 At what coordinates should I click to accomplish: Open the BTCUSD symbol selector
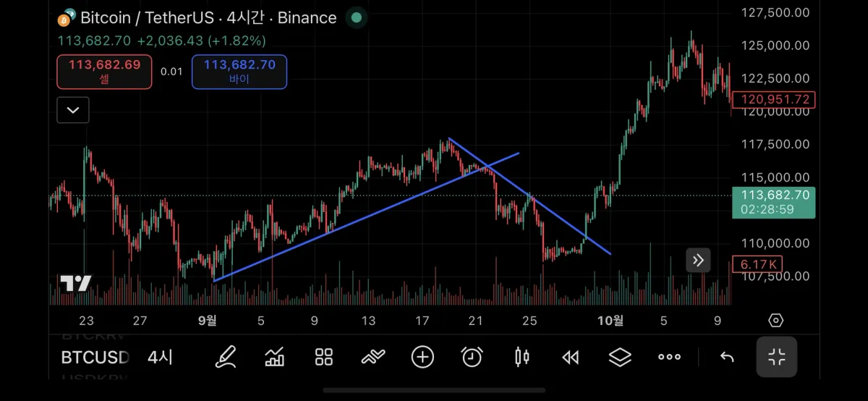coord(95,357)
